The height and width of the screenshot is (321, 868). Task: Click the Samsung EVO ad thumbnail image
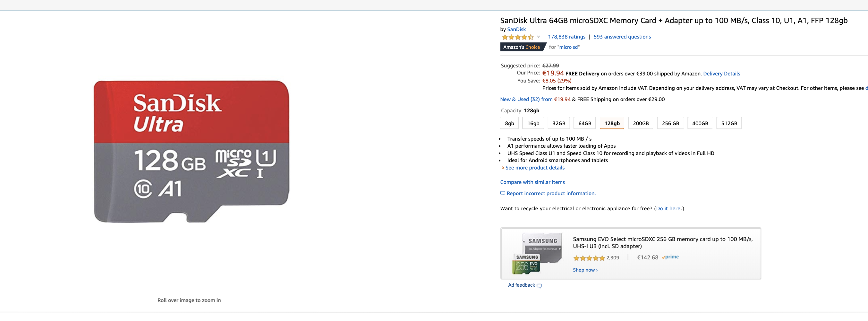pyautogui.click(x=537, y=254)
